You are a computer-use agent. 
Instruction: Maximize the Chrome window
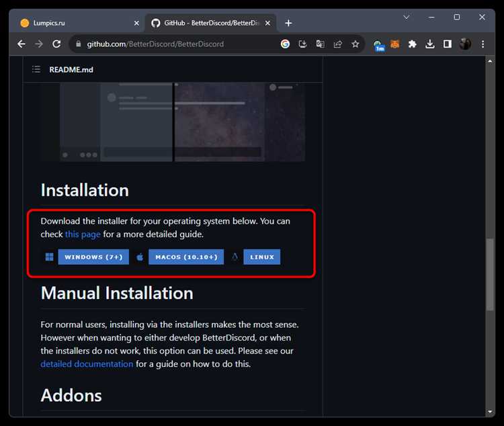coord(456,17)
